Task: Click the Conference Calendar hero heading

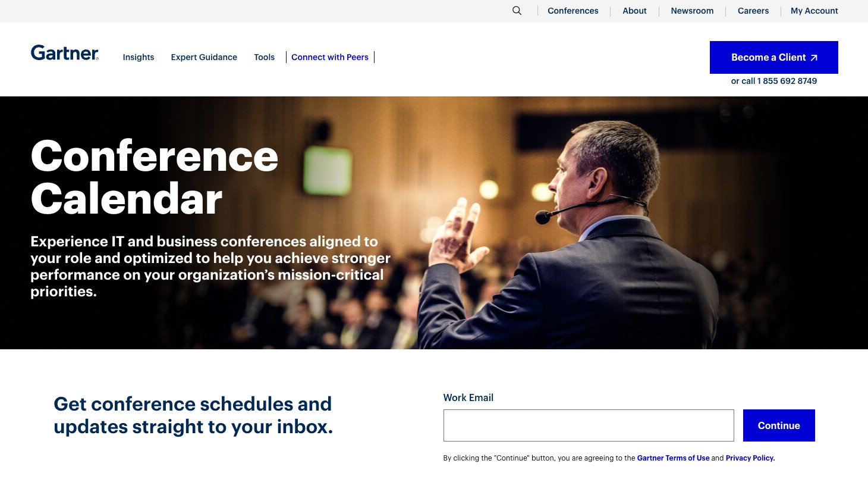Action: (155, 177)
